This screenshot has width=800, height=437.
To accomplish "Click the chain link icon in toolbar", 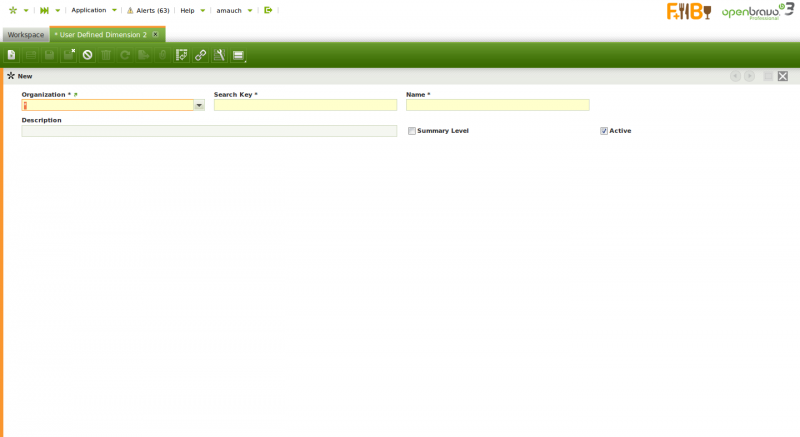I will coord(201,55).
